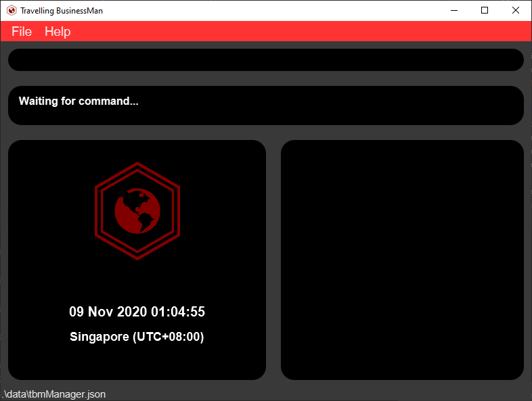The width and height of the screenshot is (532, 401).
Task: Minimize the Travelling BusinessMan window
Action: click(x=453, y=11)
